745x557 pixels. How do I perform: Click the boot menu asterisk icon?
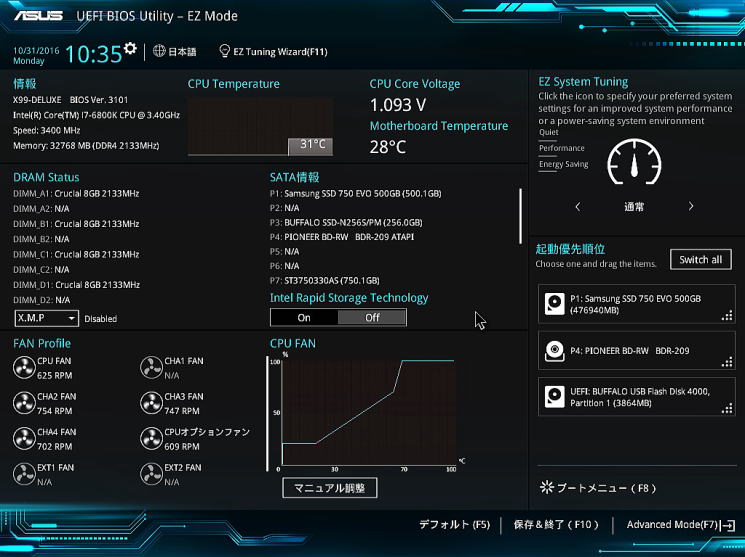click(547, 488)
